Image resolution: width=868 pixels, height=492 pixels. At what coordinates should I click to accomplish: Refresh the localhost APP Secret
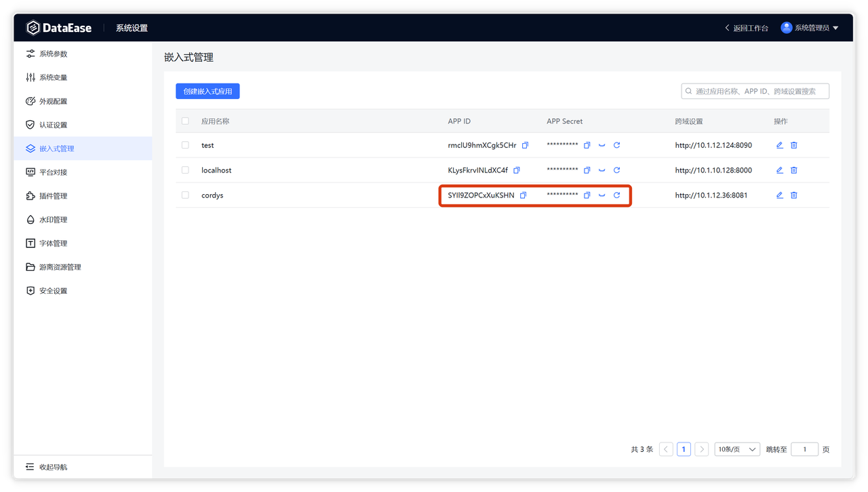tap(616, 170)
